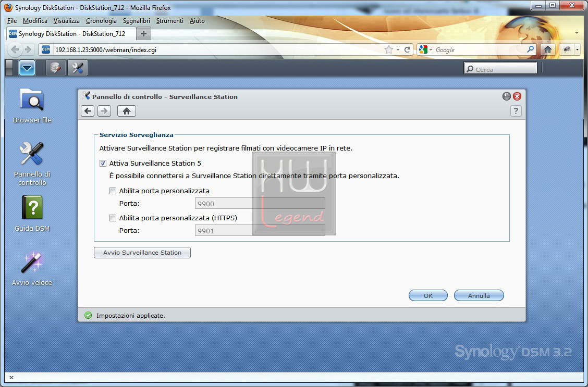
Task: Bookmark this page with the star icon
Action: pos(388,49)
